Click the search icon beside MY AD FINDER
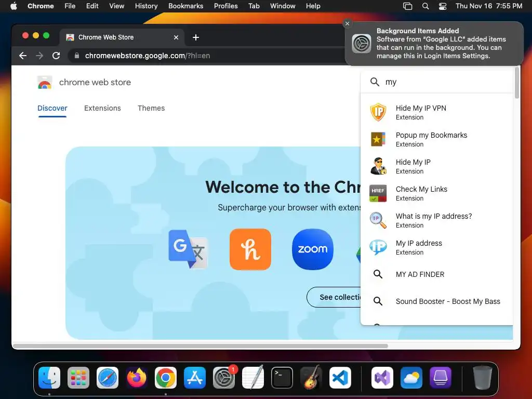Image resolution: width=532 pixels, height=399 pixels. [378, 274]
